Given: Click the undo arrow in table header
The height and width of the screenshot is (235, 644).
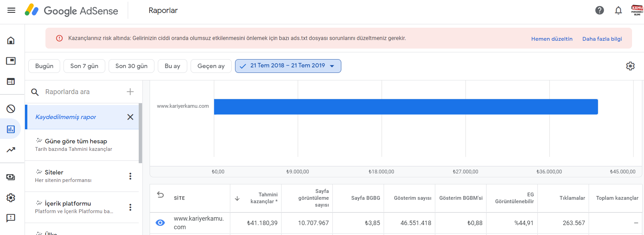Looking at the screenshot, I should pos(160,195).
